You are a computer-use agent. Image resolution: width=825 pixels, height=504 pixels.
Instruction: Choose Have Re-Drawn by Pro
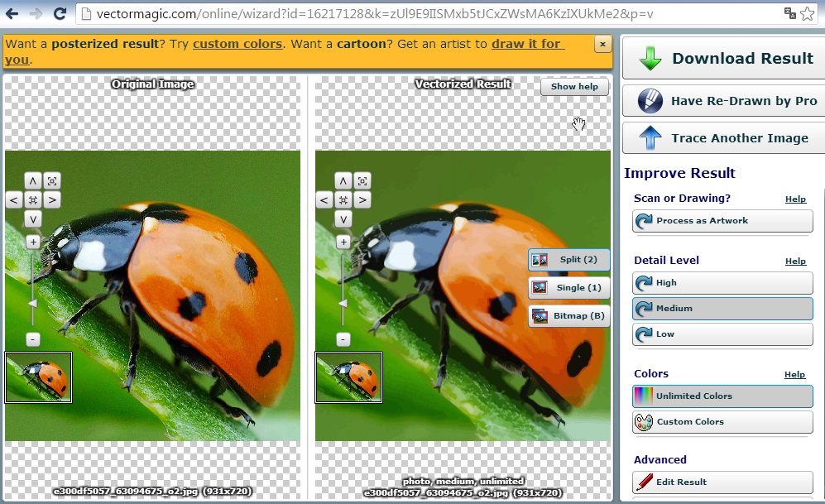pyautogui.click(x=724, y=100)
